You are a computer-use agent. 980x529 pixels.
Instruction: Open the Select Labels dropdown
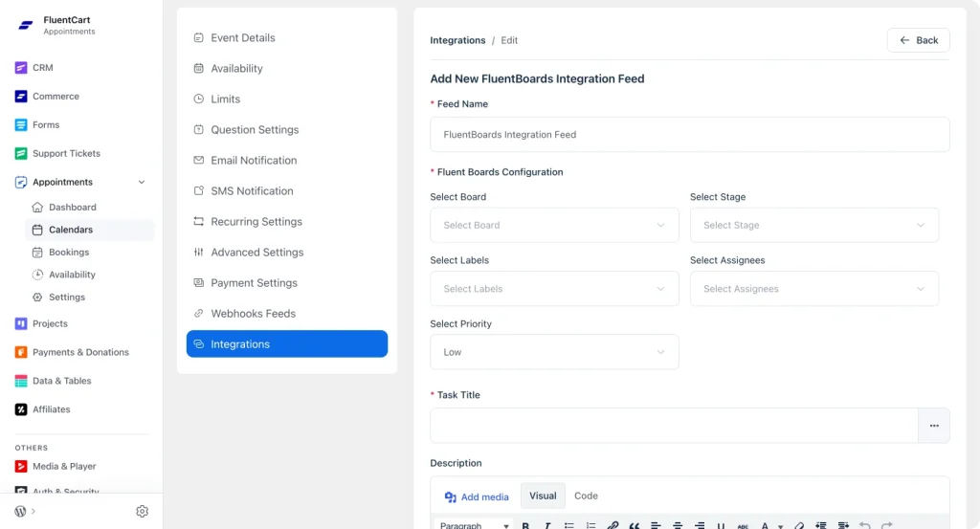click(x=554, y=289)
